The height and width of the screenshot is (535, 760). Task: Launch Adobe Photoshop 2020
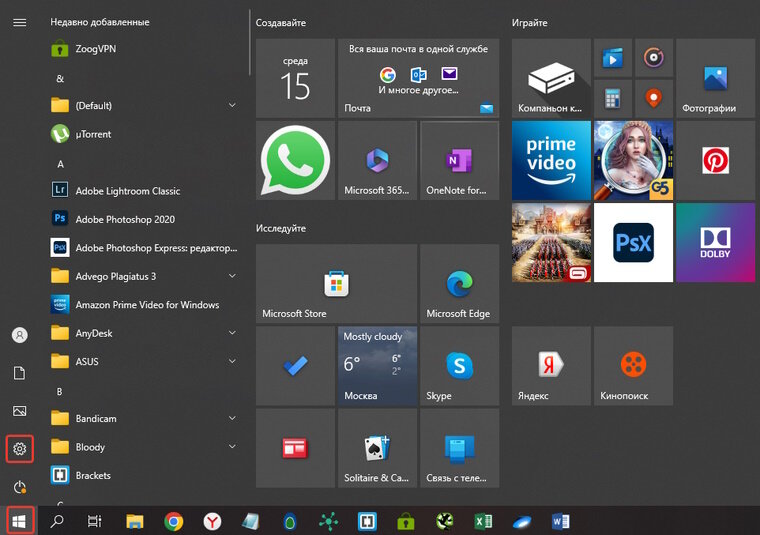(x=145, y=219)
